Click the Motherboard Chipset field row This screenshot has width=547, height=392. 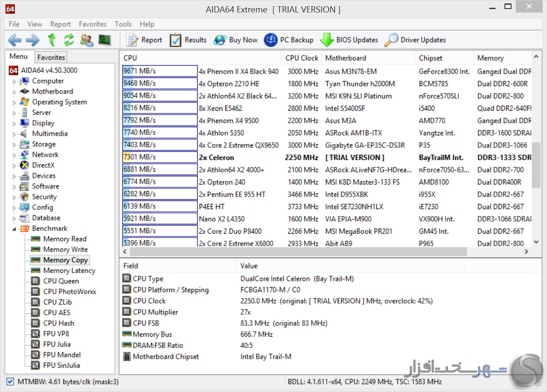tap(330, 357)
